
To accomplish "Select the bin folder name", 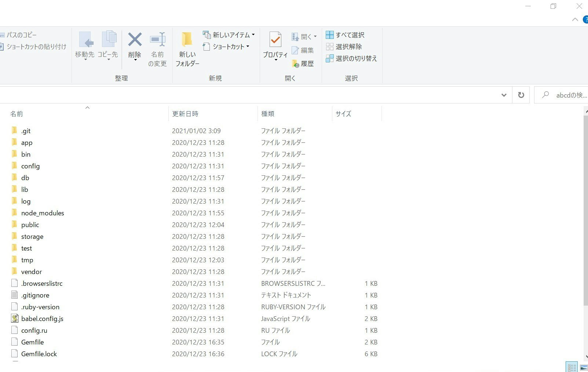I will point(26,154).
